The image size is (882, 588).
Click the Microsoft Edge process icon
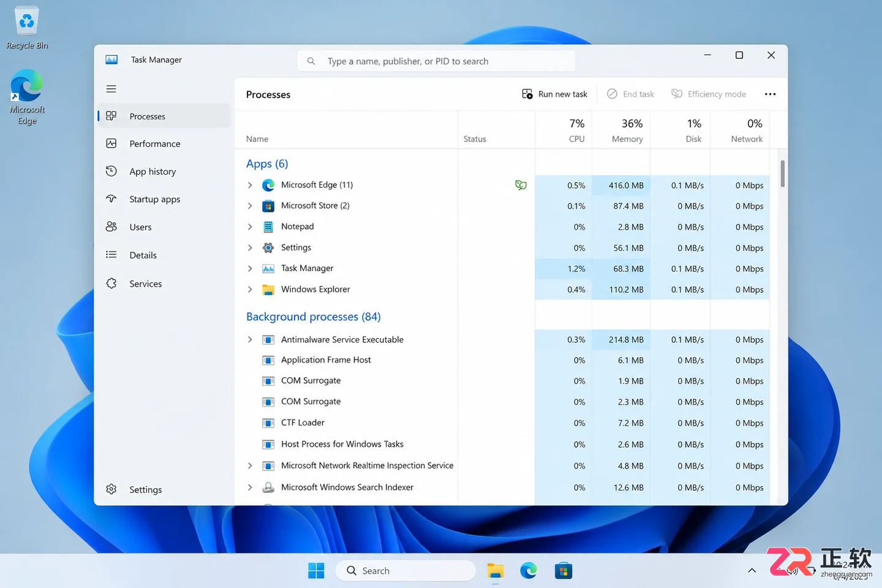pos(268,185)
